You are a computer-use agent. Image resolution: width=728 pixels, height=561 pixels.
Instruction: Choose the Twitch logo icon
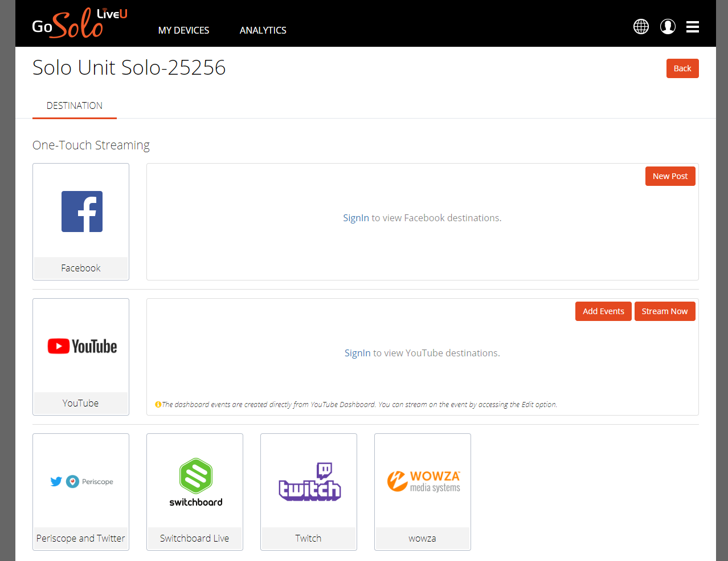point(309,482)
